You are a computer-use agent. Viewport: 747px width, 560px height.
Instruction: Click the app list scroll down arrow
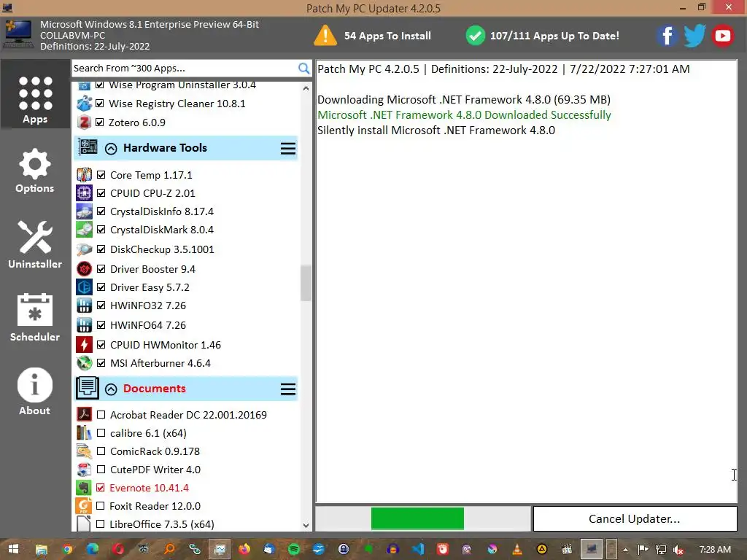306,525
